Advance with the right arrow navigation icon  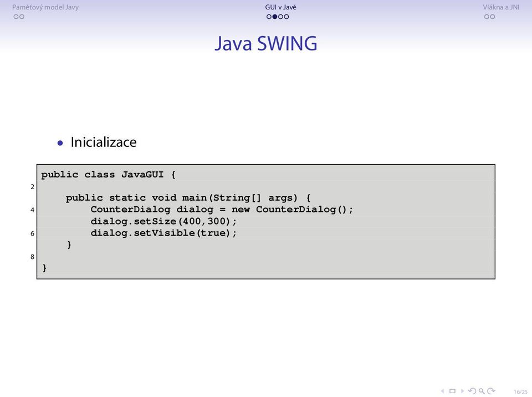tap(462, 391)
